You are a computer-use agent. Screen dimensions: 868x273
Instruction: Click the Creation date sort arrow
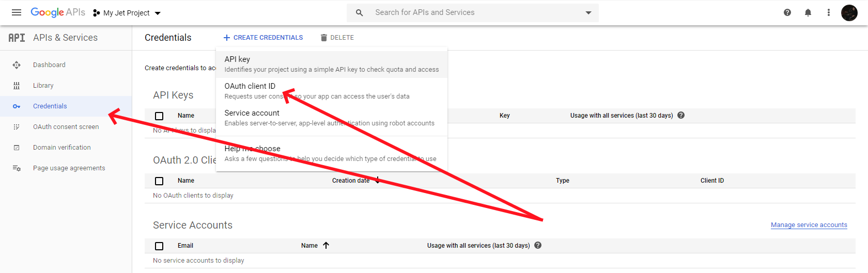(378, 180)
